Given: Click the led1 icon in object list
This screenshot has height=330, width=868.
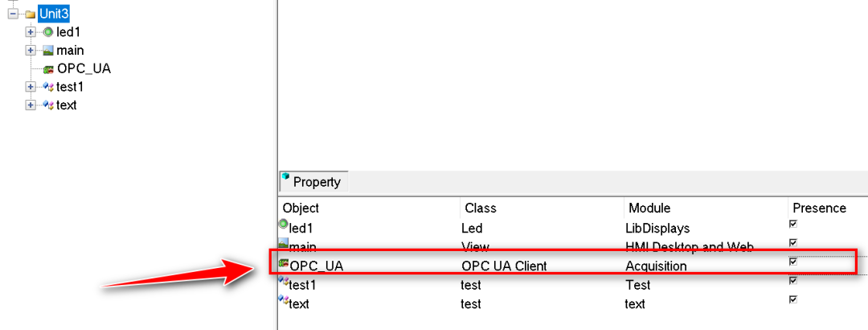Looking at the screenshot, I should pos(283,225).
